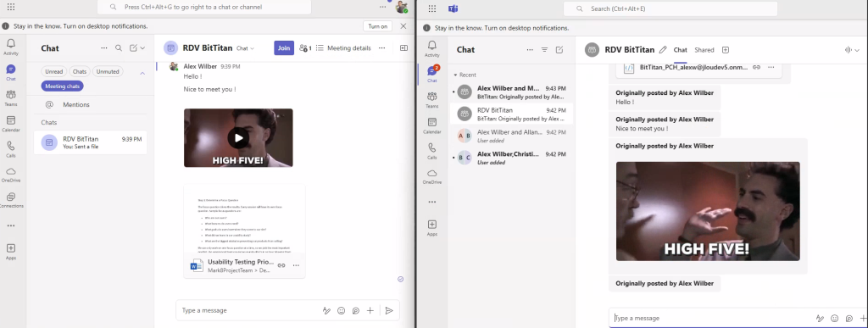Open Usability Testing Word document card
This screenshot has height=328, width=868.
(244, 231)
